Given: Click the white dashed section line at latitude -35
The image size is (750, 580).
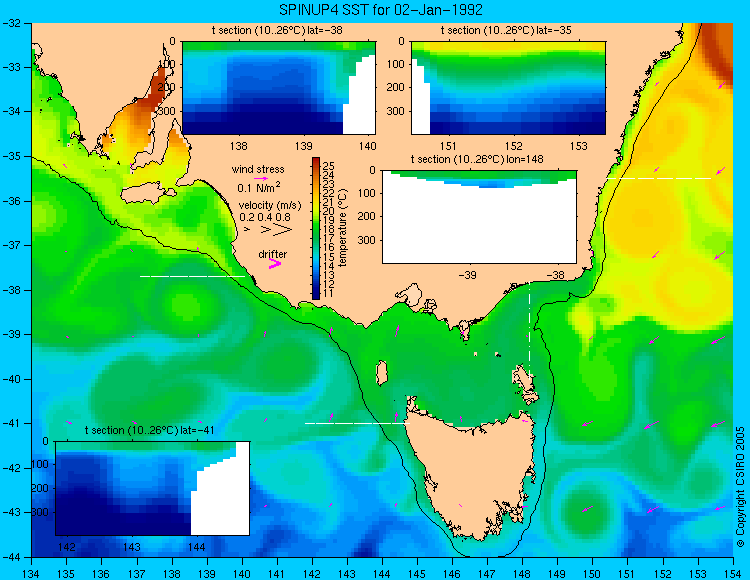Looking at the screenshot, I should 659,178.
